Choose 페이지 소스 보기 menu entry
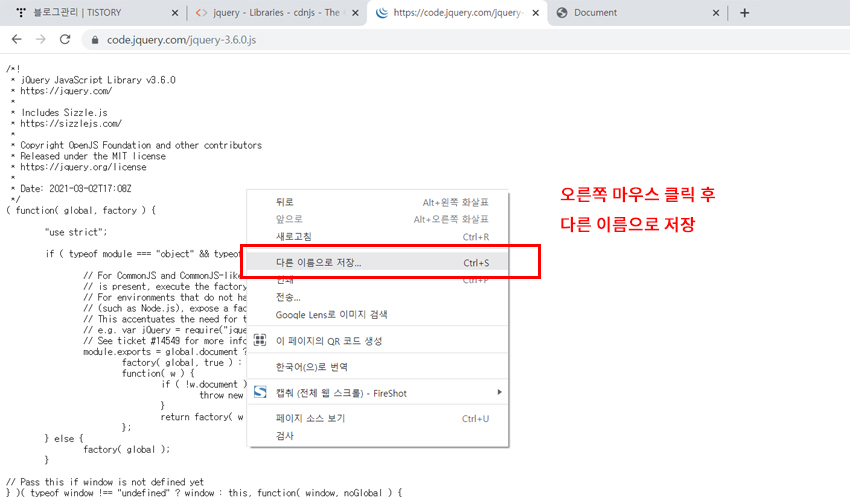The height and width of the screenshot is (500, 850). 377,418
